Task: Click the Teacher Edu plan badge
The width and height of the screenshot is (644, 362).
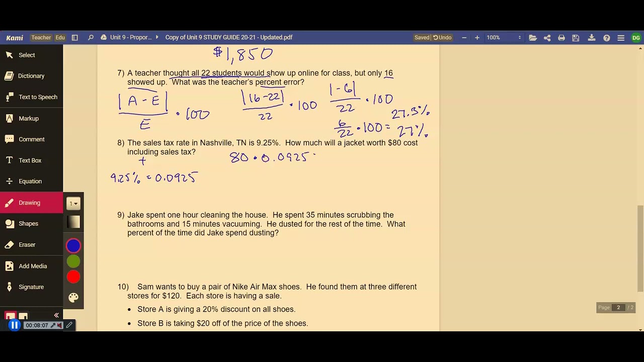Action: 48,38
